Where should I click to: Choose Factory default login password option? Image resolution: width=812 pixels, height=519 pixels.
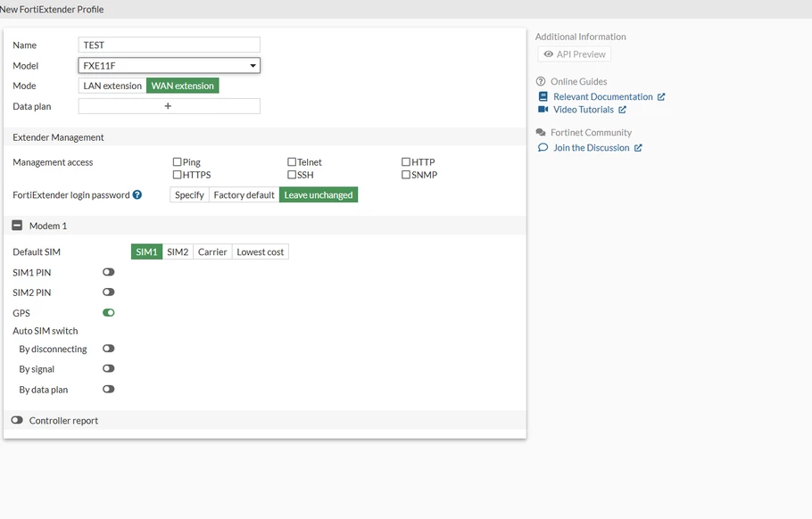pos(244,195)
